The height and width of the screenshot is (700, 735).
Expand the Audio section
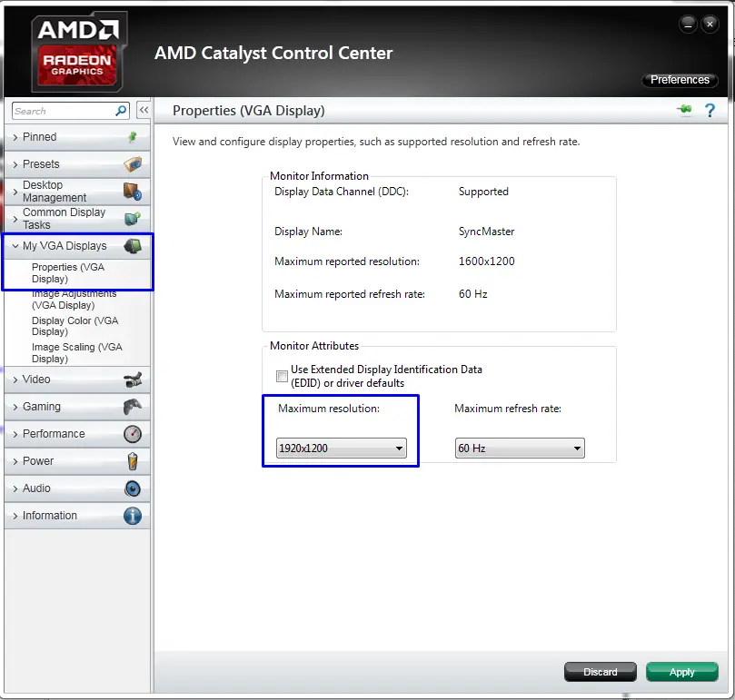pyautogui.click(x=77, y=488)
